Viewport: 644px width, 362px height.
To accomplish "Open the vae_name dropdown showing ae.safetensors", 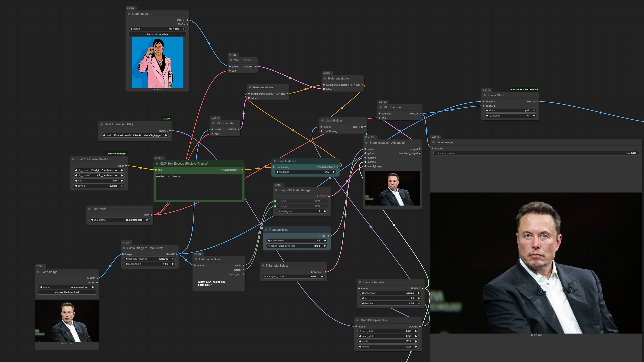I will point(120,220).
